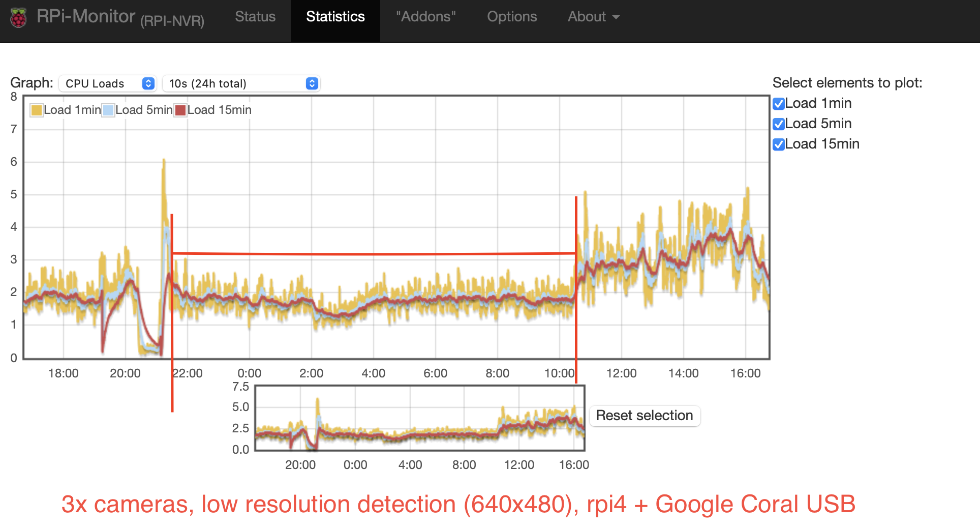The image size is (980, 529).
Task: Click the load spike peak in main graph
Action: tap(164, 160)
